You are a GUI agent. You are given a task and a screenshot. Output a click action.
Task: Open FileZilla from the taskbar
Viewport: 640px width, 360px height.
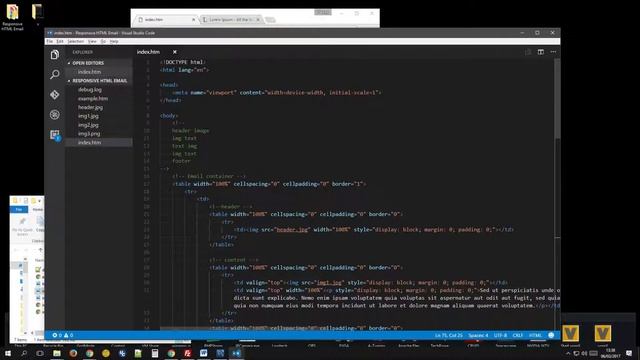(x=187, y=353)
